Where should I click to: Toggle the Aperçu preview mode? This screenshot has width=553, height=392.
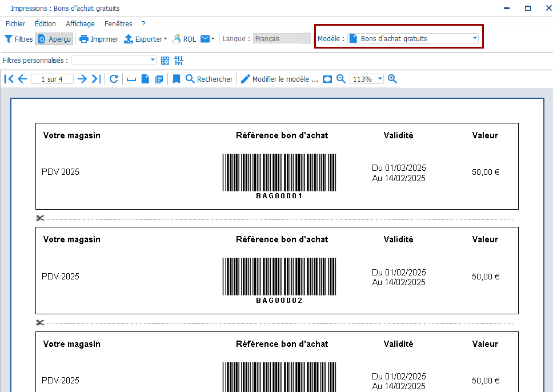[x=54, y=39]
